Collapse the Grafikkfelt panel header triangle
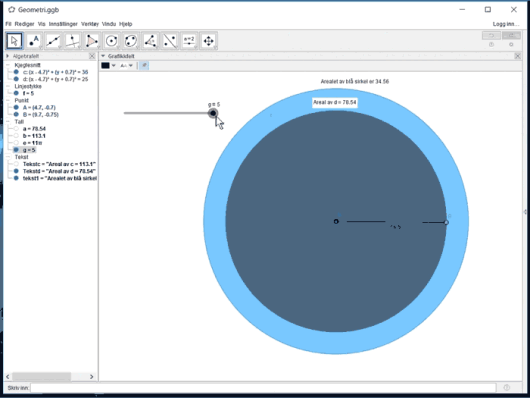This screenshot has width=530, height=398. [103, 56]
